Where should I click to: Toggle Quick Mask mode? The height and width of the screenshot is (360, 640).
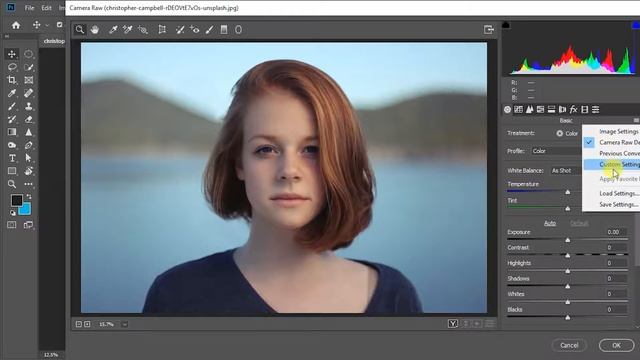11,225
